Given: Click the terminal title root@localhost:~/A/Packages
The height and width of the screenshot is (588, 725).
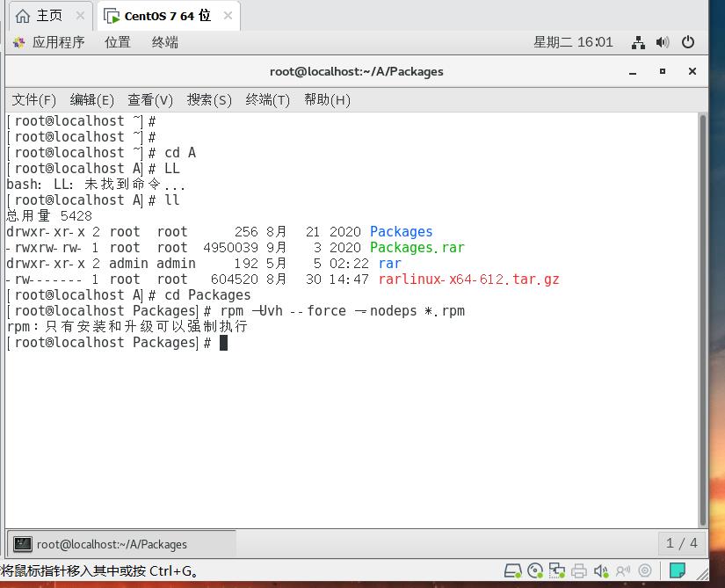Looking at the screenshot, I should coord(357,72).
